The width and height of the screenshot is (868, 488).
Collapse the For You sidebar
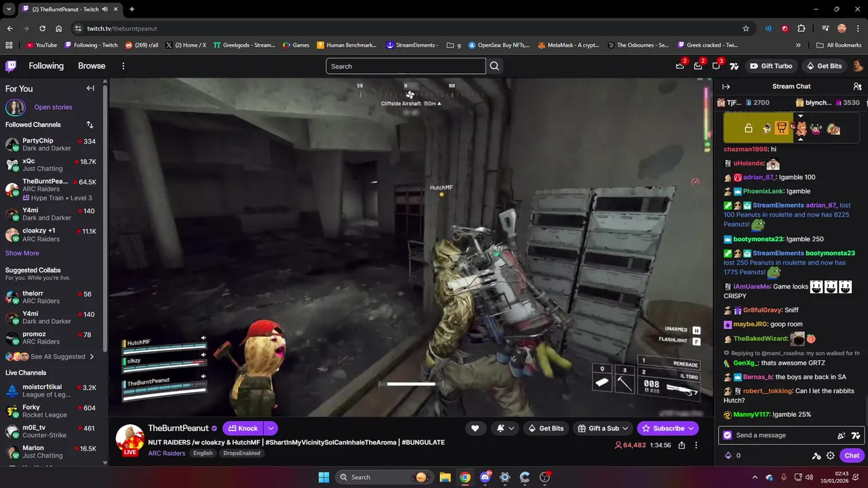tap(90, 88)
